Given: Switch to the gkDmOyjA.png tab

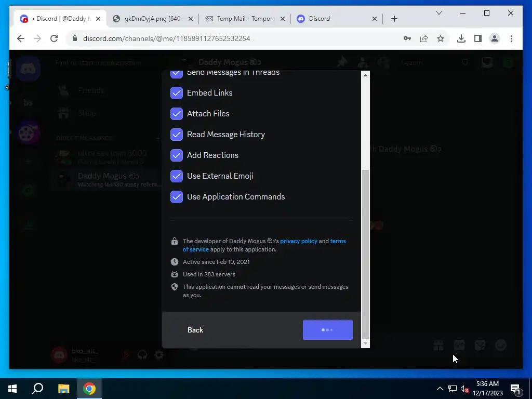Looking at the screenshot, I should (152, 19).
